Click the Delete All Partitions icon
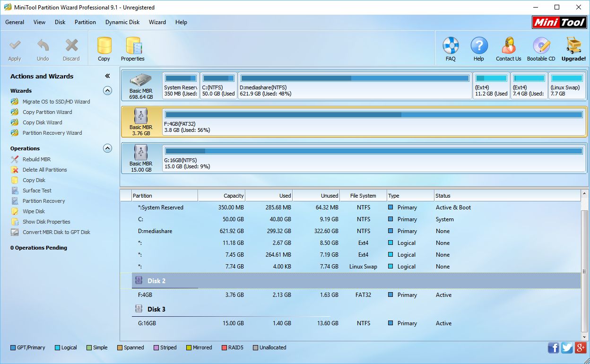 (15, 170)
